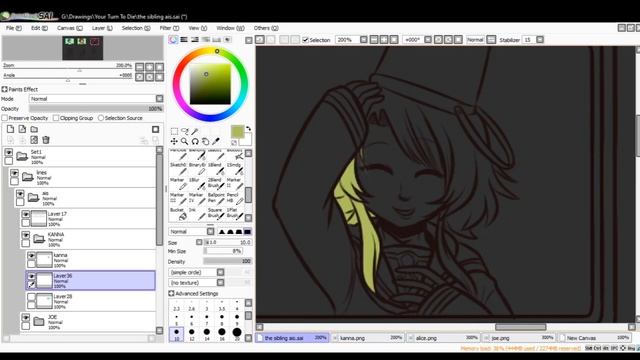Toggle Preserve Opacity checkbox

pyautogui.click(x=5, y=118)
